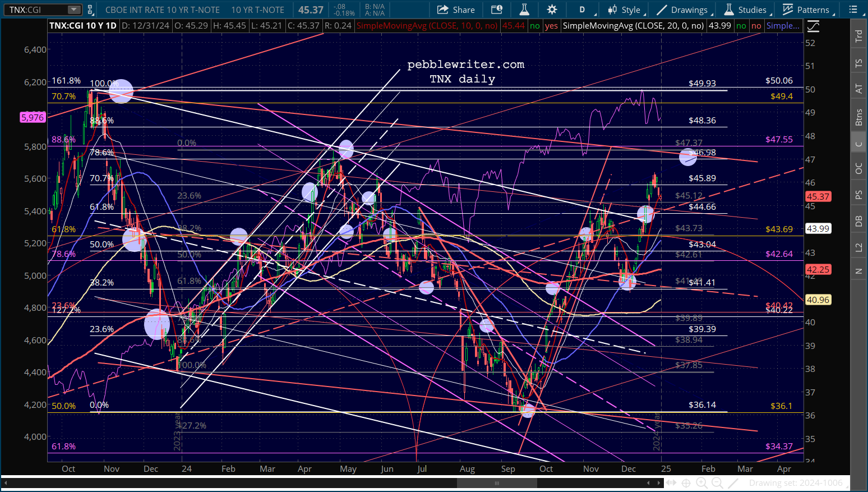
Task: Zoom in with the magnifier plus icon
Action: click(x=701, y=483)
